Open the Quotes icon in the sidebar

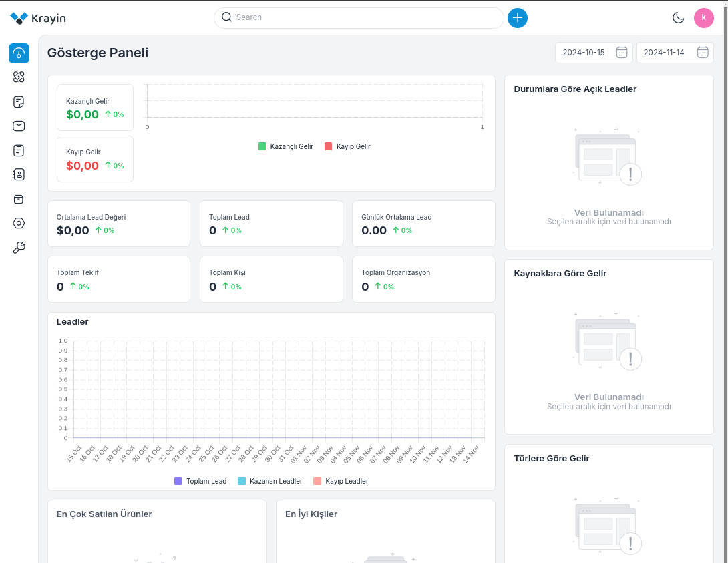click(19, 102)
